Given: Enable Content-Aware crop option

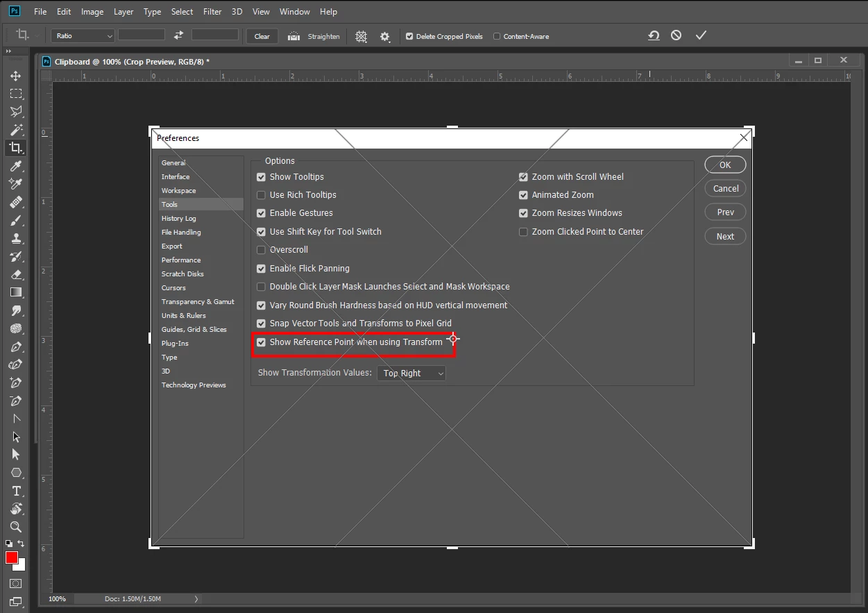Looking at the screenshot, I should pos(497,36).
